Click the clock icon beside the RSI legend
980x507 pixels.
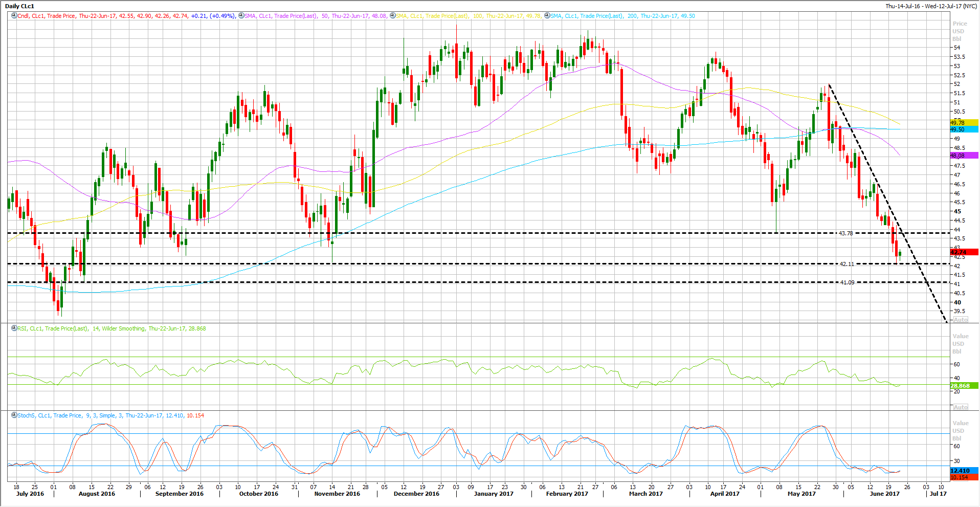pos(14,328)
